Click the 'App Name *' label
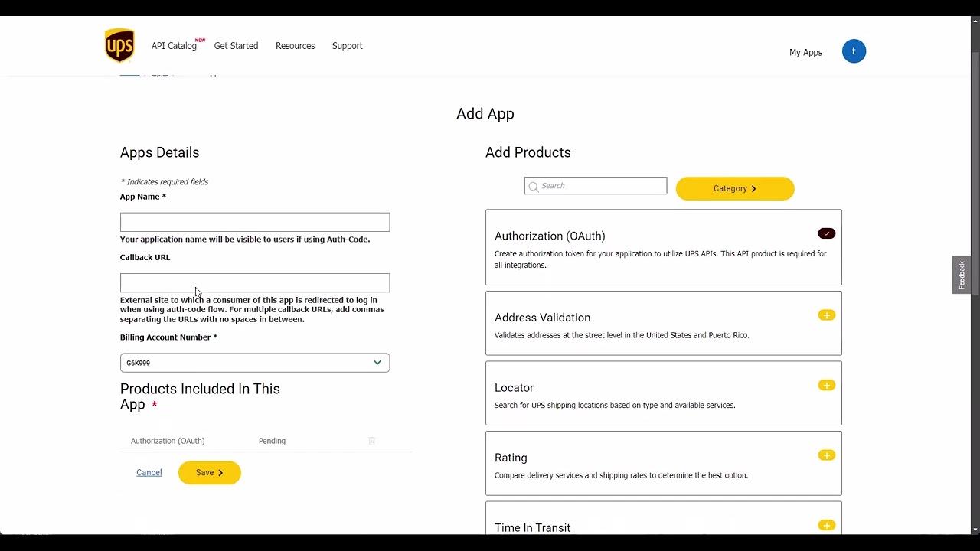This screenshot has width=980, height=551. 142,197
